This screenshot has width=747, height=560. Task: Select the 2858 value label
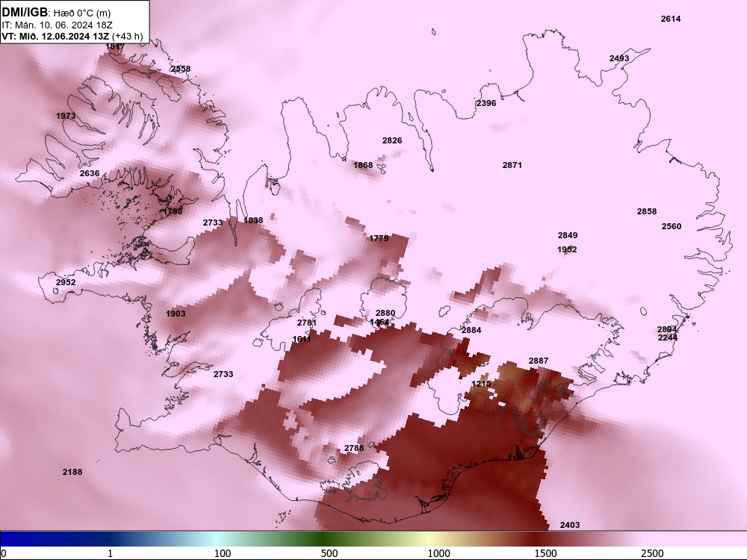point(647,211)
